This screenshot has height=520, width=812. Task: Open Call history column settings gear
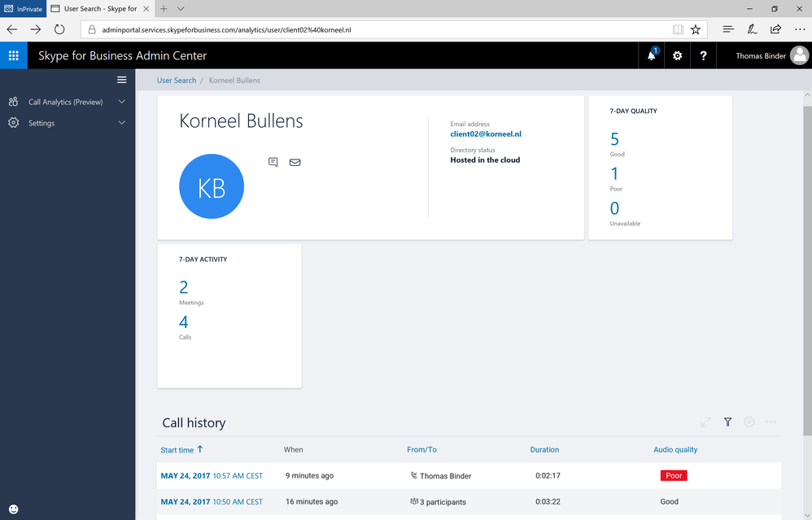click(x=749, y=422)
